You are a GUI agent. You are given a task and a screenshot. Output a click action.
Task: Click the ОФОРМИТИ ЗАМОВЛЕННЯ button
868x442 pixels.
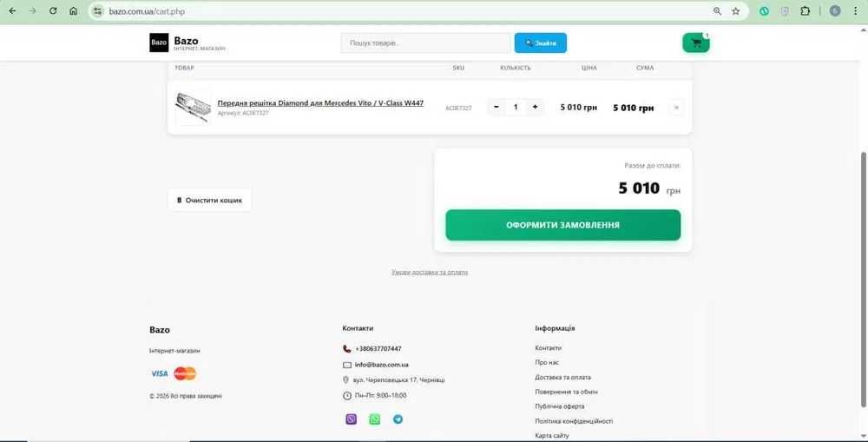(x=563, y=225)
